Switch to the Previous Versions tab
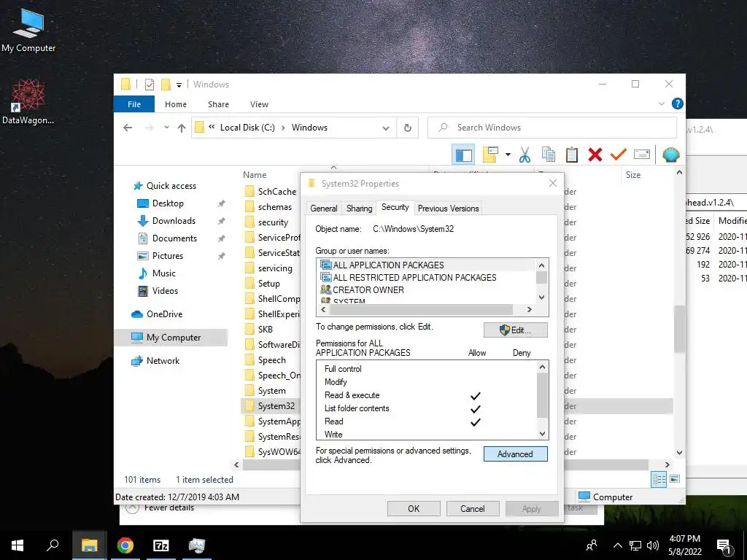Viewport: 747px width, 560px height. coord(448,209)
